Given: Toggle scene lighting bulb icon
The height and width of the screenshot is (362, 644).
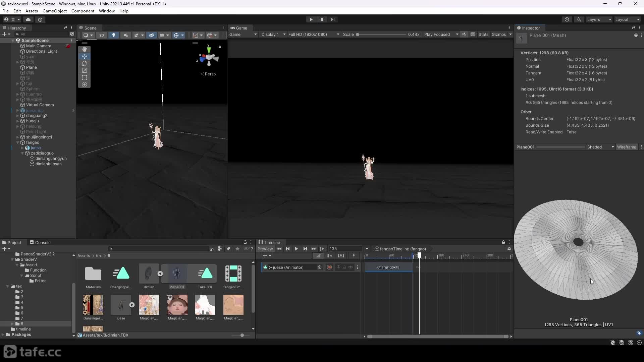Looking at the screenshot, I should pyautogui.click(x=114, y=35).
